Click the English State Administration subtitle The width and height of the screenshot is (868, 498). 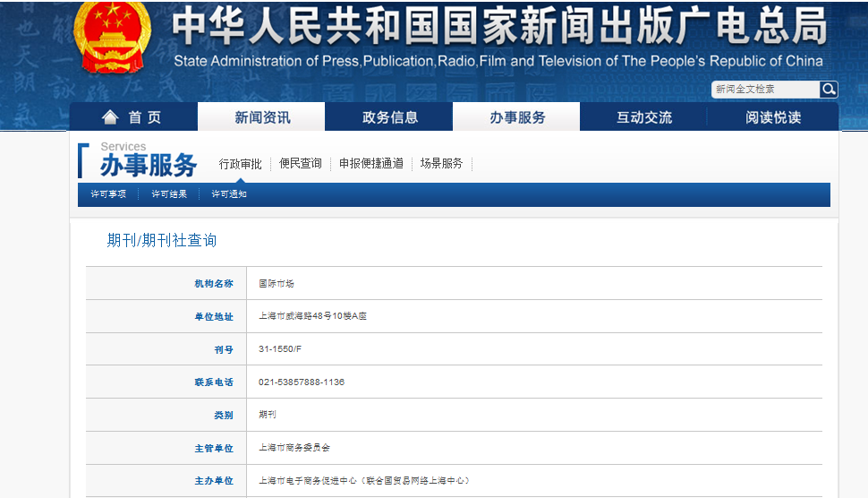(x=498, y=61)
